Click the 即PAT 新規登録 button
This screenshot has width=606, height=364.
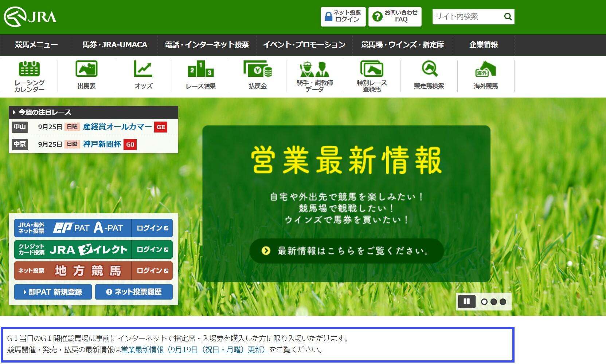pyautogui.click(x=53, y=292)
